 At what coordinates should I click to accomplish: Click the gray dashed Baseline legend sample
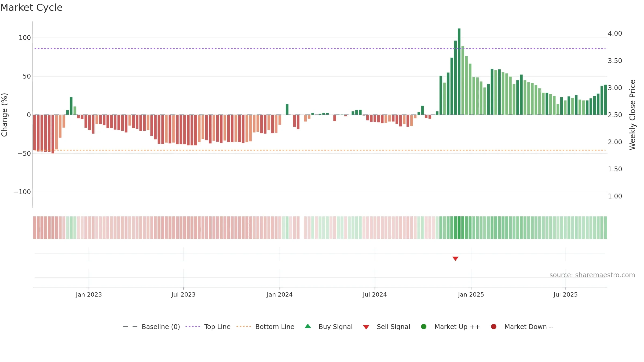click(130, 327)
